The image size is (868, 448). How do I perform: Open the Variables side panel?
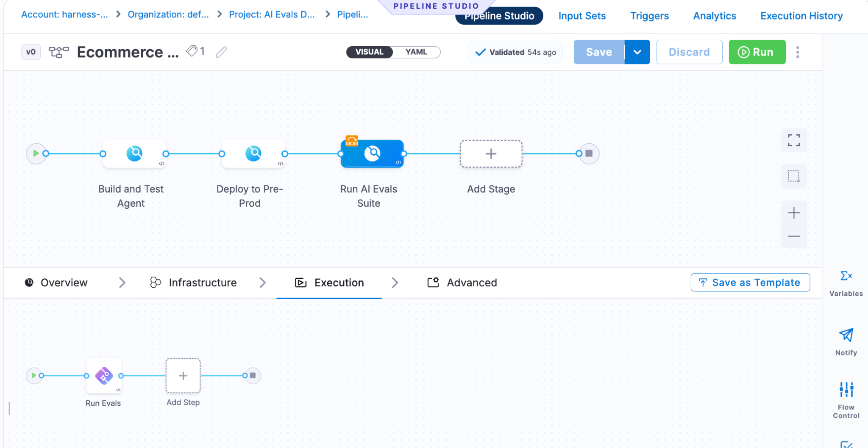846,283
